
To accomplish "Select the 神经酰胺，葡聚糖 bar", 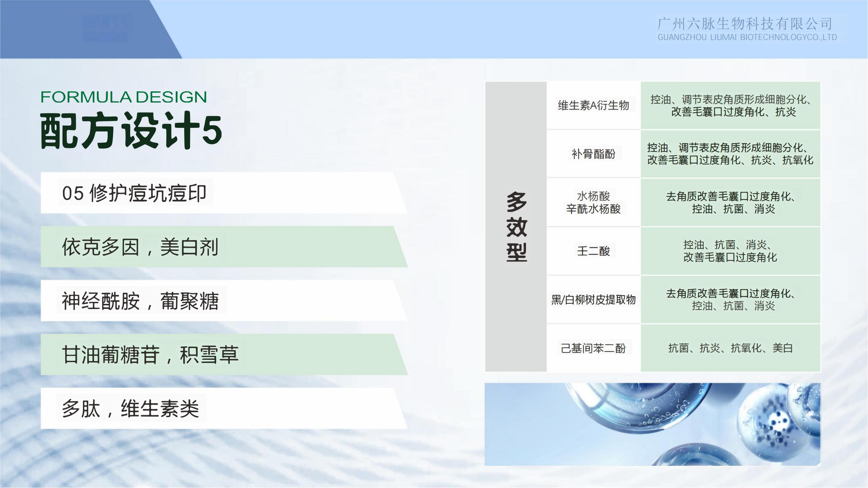I will coord(224,301).
